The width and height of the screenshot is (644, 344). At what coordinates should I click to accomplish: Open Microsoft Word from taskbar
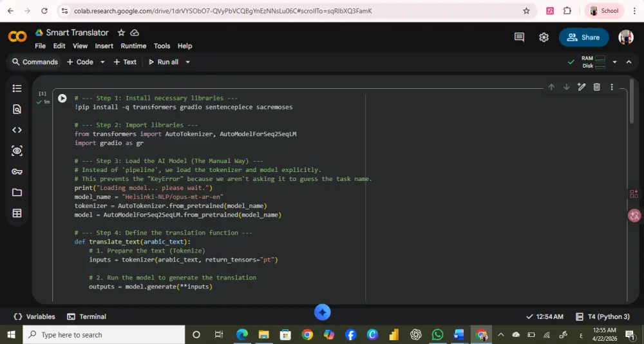tap(459, 334)
